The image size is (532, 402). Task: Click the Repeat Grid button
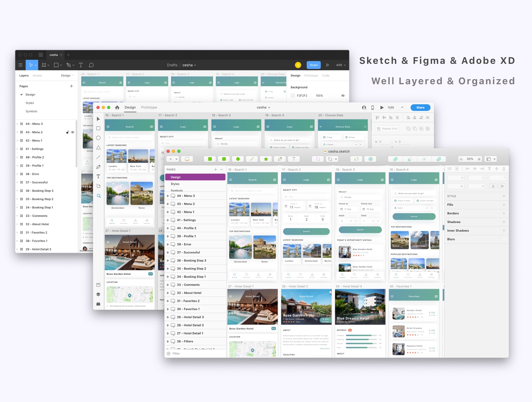click(387, 129)
